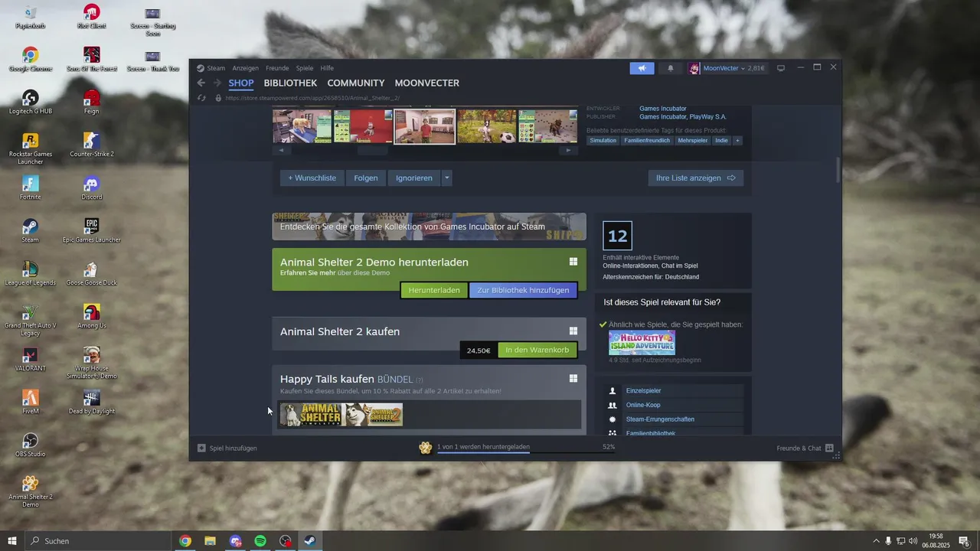Click the download progress bar
Screen dimensions: 980x551
[526, 452]
